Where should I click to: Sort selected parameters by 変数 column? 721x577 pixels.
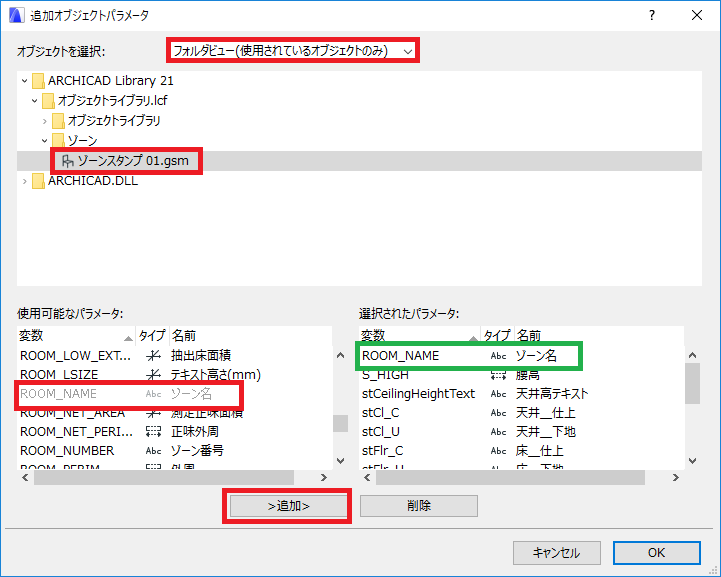tap(419, 336)
